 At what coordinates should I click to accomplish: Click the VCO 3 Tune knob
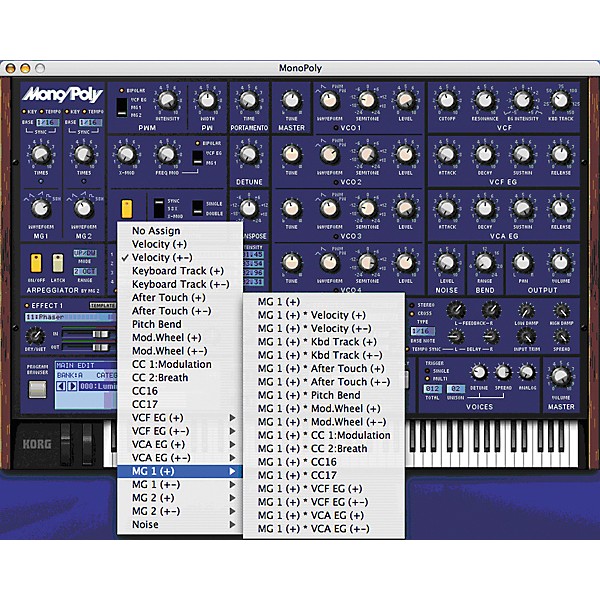click(x=291, y=209)
